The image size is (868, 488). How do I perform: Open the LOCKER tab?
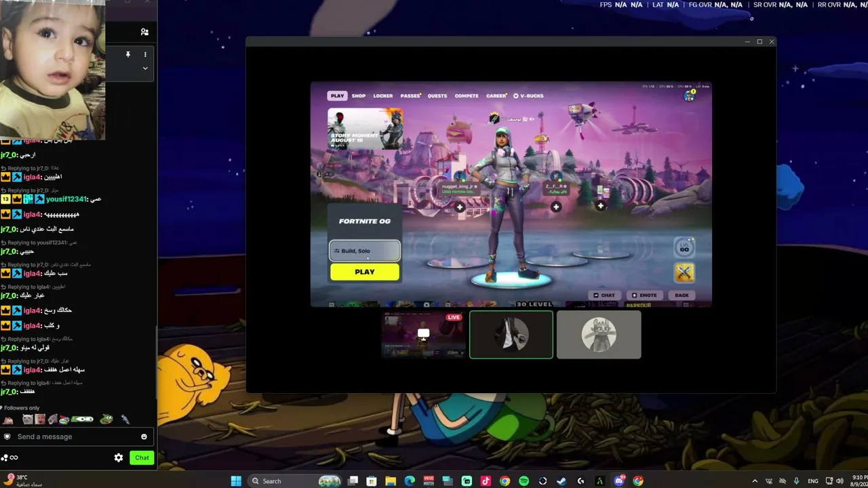coord(382,96)
